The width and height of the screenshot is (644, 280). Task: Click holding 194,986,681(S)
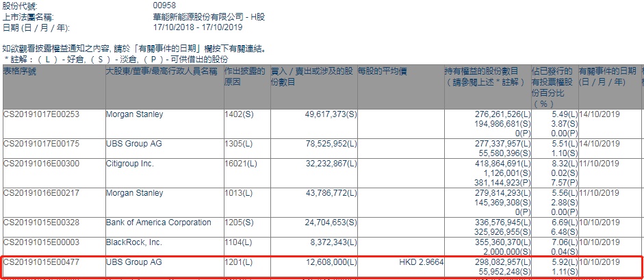(x=503, y=124)
